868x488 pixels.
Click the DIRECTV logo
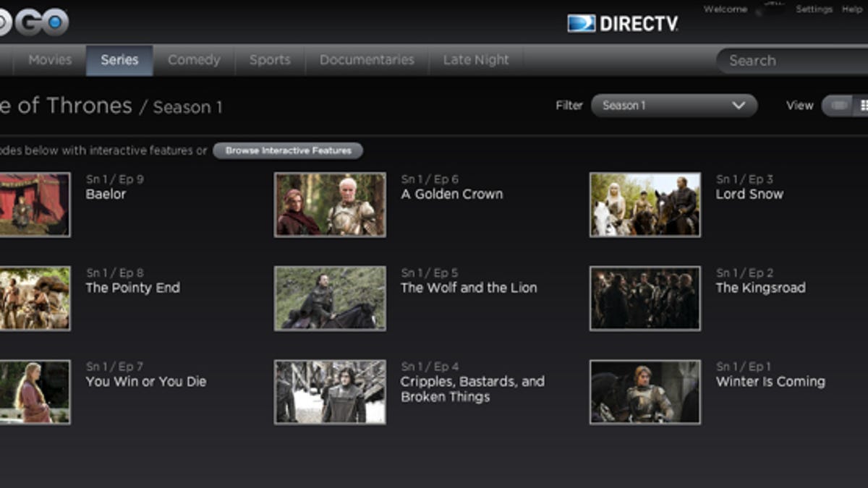point(623,24)
